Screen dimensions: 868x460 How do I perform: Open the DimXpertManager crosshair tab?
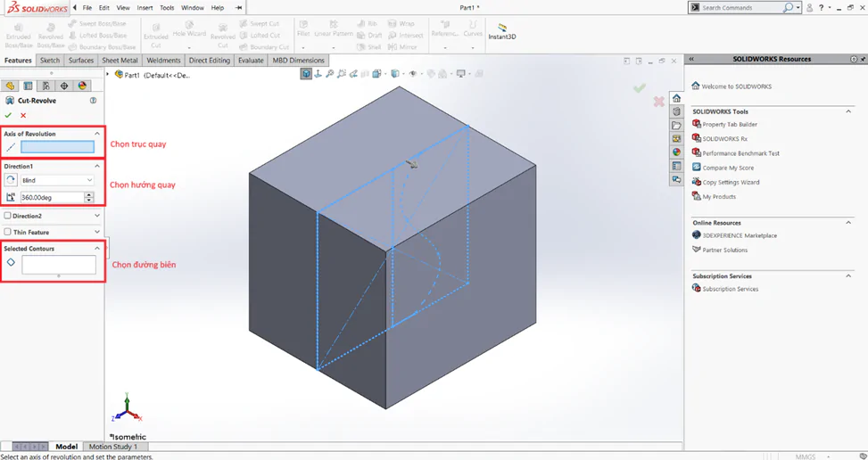tap(64, 86)
